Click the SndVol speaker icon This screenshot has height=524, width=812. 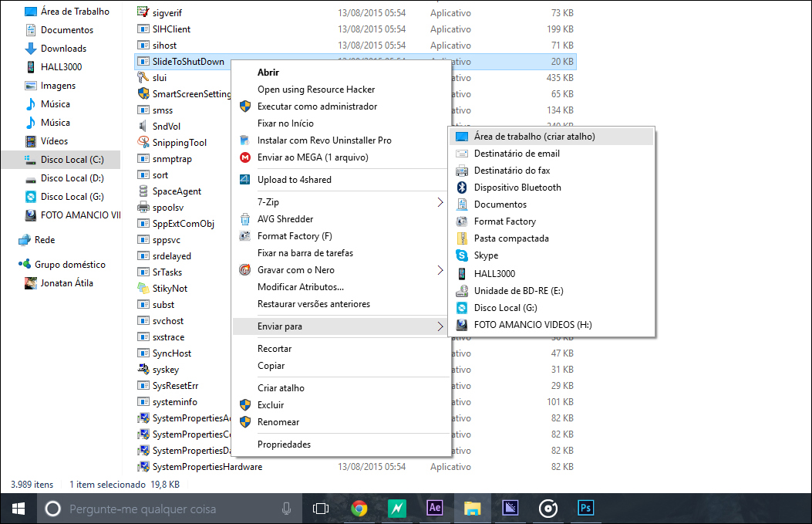point(143,126)
